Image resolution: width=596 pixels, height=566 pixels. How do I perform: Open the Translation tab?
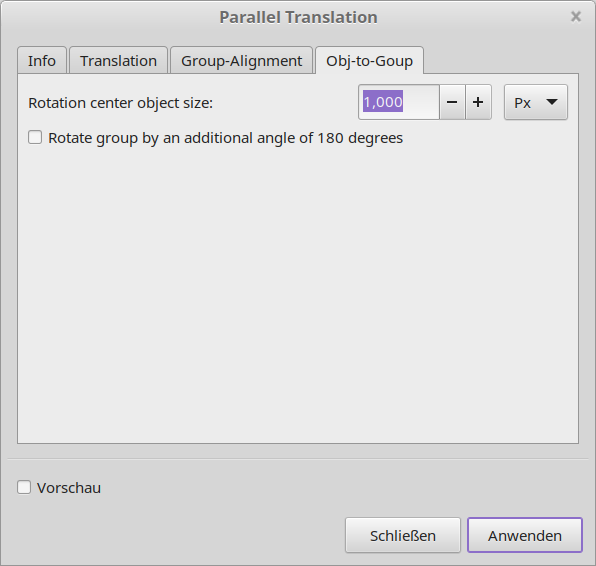118,60
